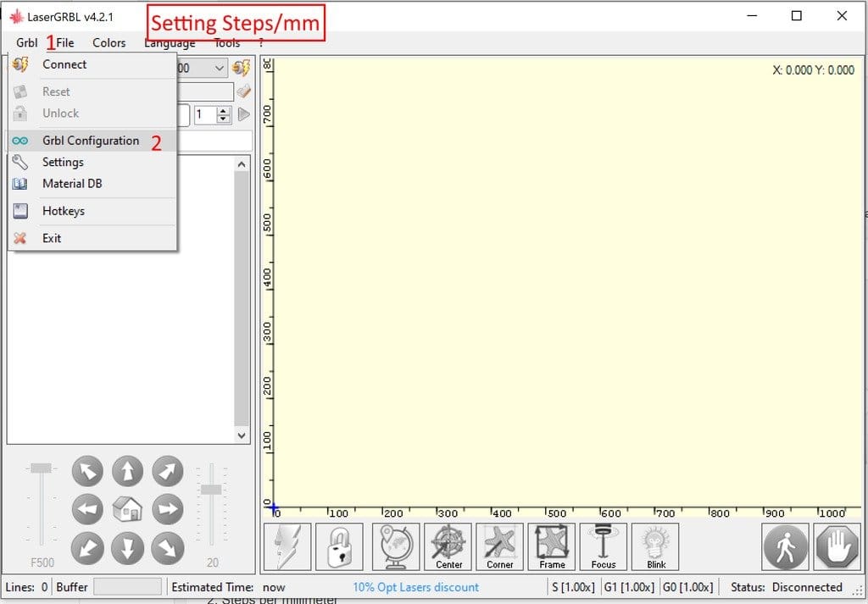This screenshot has height=604, width=868.
Task: Minimize the LaserGRBL window
Action: click(x=752, y=16)
